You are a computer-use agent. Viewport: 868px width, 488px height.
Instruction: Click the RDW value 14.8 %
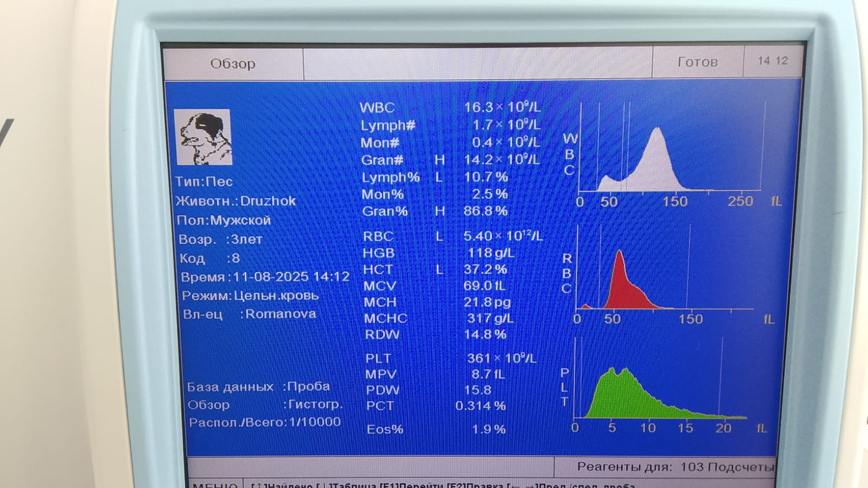coord(485,334)
